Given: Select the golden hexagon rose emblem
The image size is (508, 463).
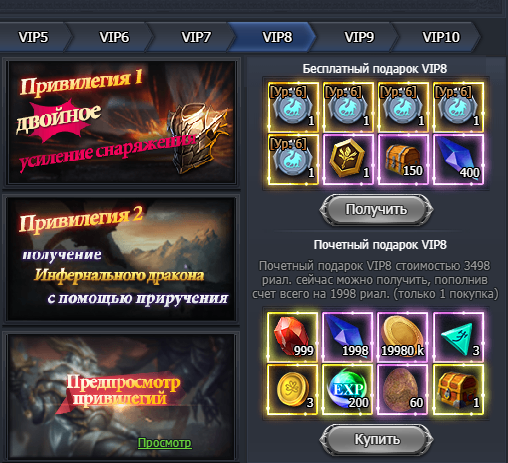Looking at the screenshot, I should coord(348,159).
